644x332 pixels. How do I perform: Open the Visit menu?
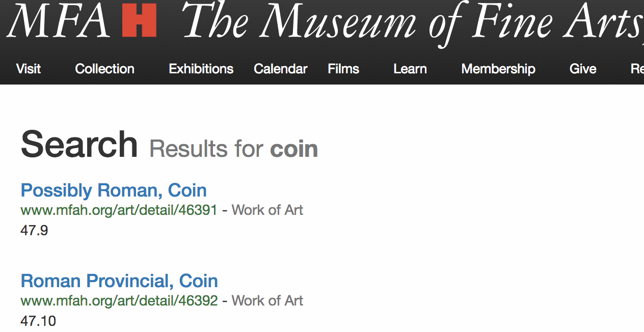pos(29,69)
